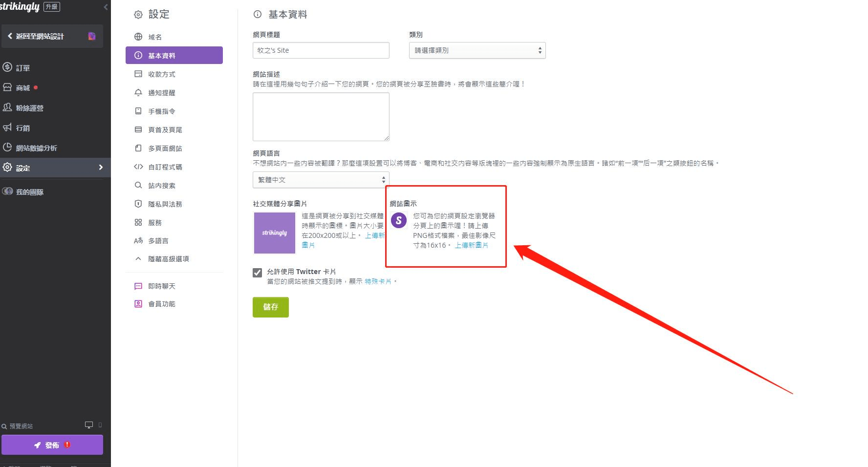Viewport: 868px width, 467px height.
Task: Click the green 儲存 save button
Action: 270,307
